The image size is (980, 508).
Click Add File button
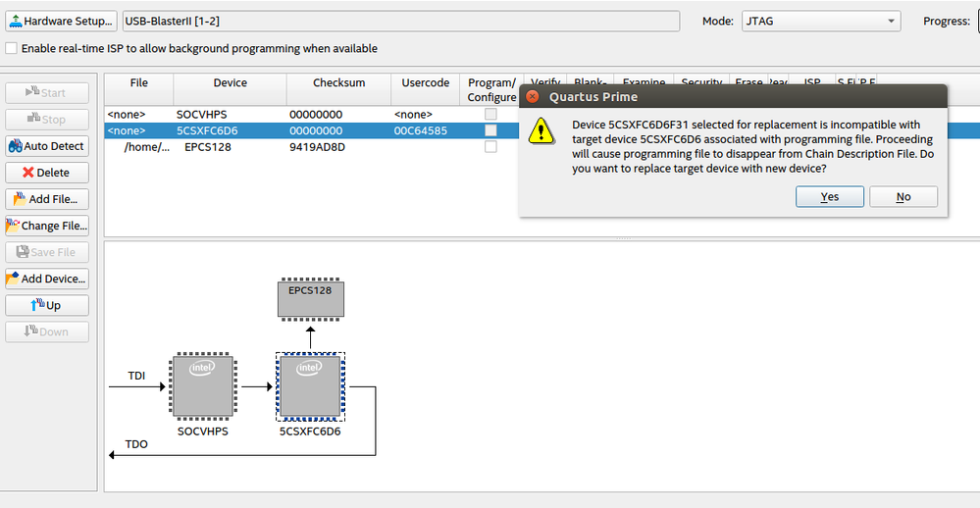pos(47,199)
